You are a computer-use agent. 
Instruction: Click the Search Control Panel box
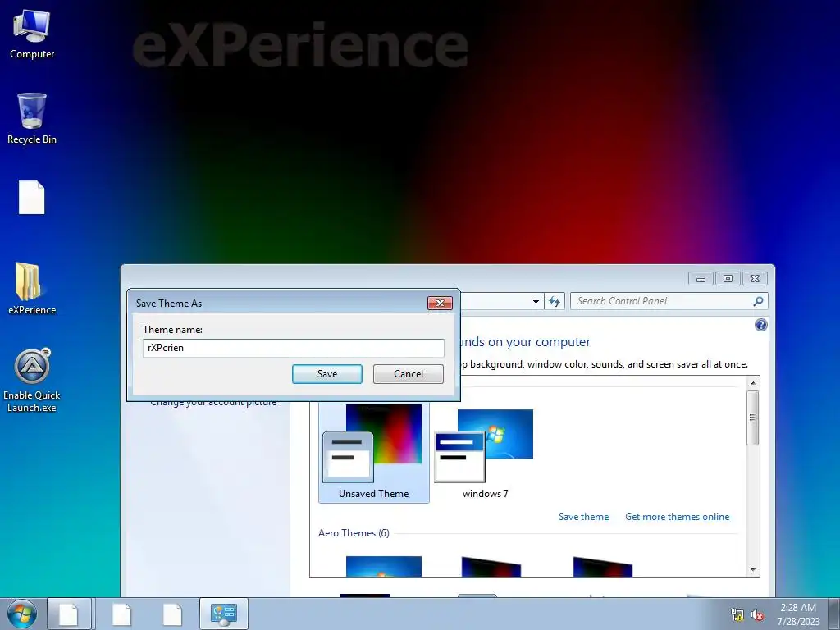click(x=669, y=301)
